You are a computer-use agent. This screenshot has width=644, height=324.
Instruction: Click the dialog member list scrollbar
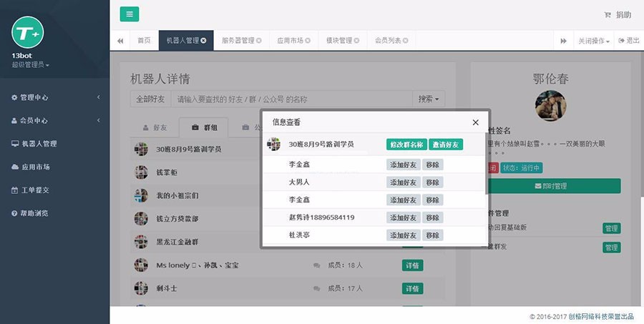pos(487,165)
